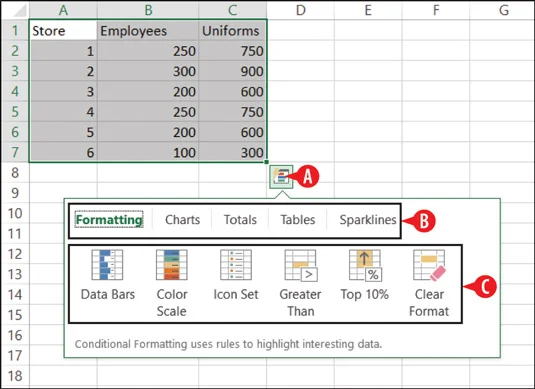Click Store cell containing 6
Viewport: 535px width, 389px height.
coord(63,152)
